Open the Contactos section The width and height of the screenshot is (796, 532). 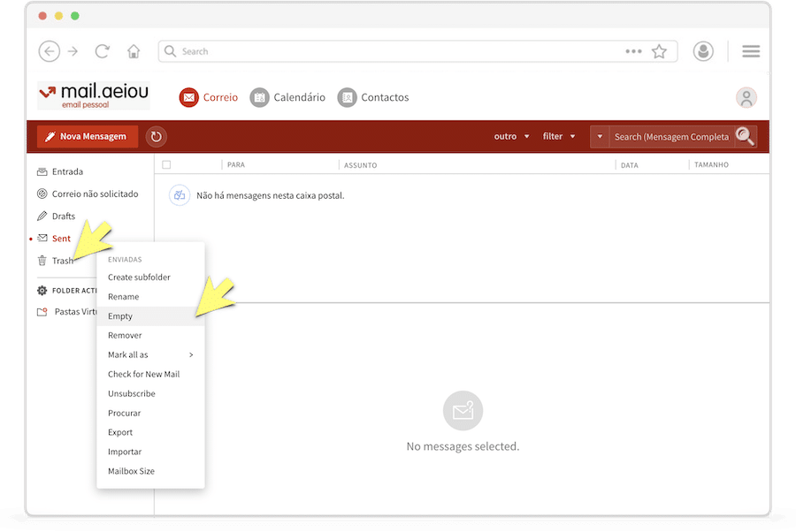pyautogui.click(x=373, y=97)
